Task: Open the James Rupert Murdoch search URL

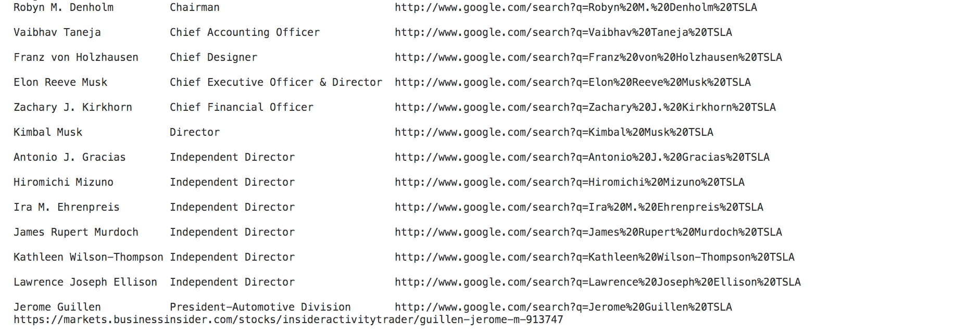Action: (x=588, y=232)
